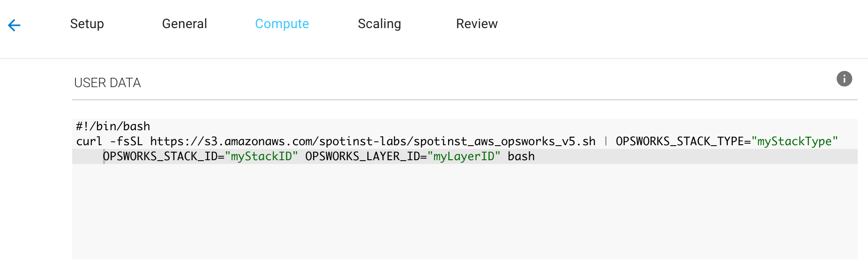Click the OPSWORKS_STACK_TYPE variable name

[x=680, y=141]
